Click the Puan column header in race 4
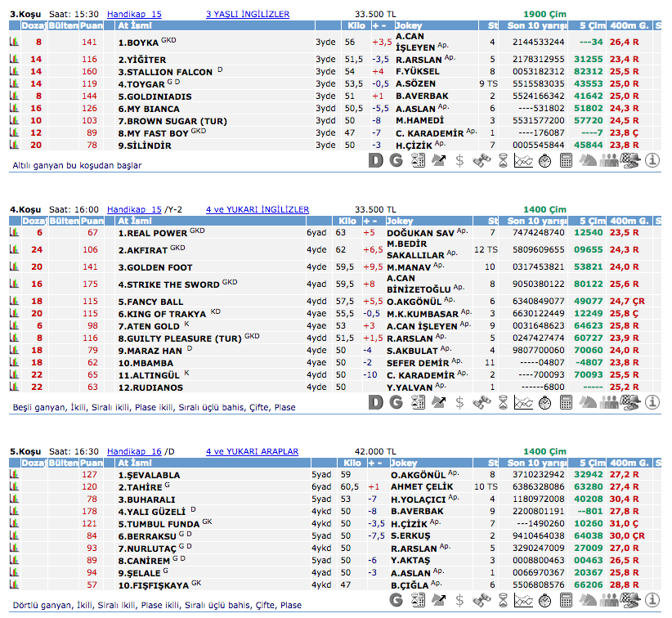This screenshot has width=672, height=618. (92, 221)
